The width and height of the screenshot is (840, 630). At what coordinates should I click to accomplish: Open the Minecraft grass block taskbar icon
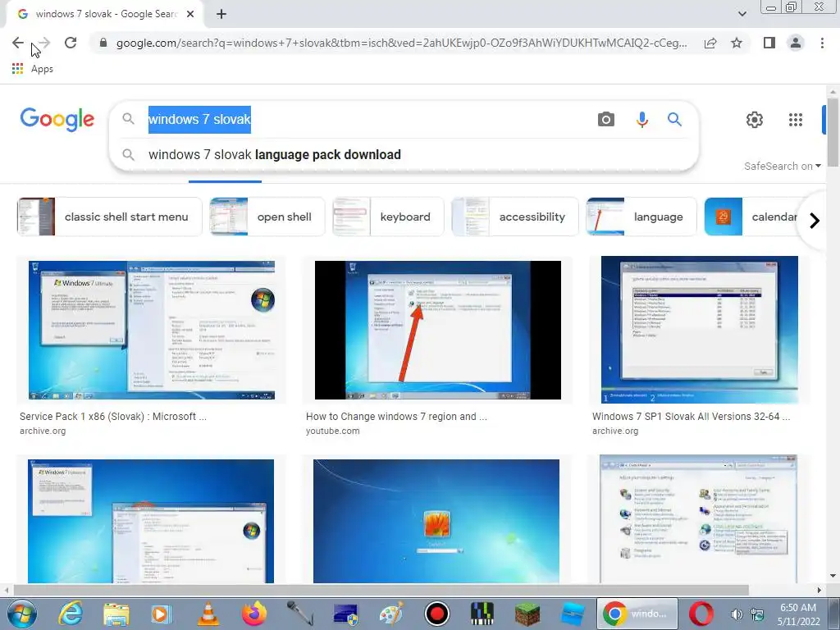point(527,614)
